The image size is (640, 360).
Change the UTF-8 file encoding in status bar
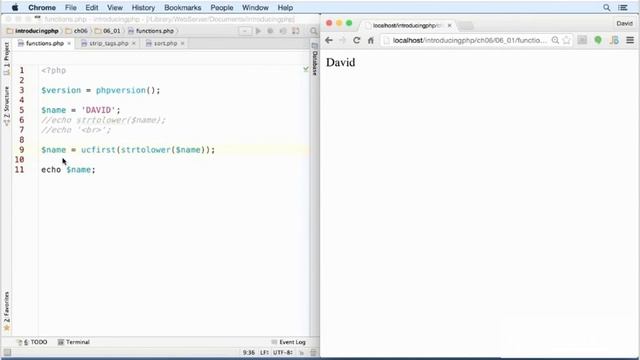[283, 352]
